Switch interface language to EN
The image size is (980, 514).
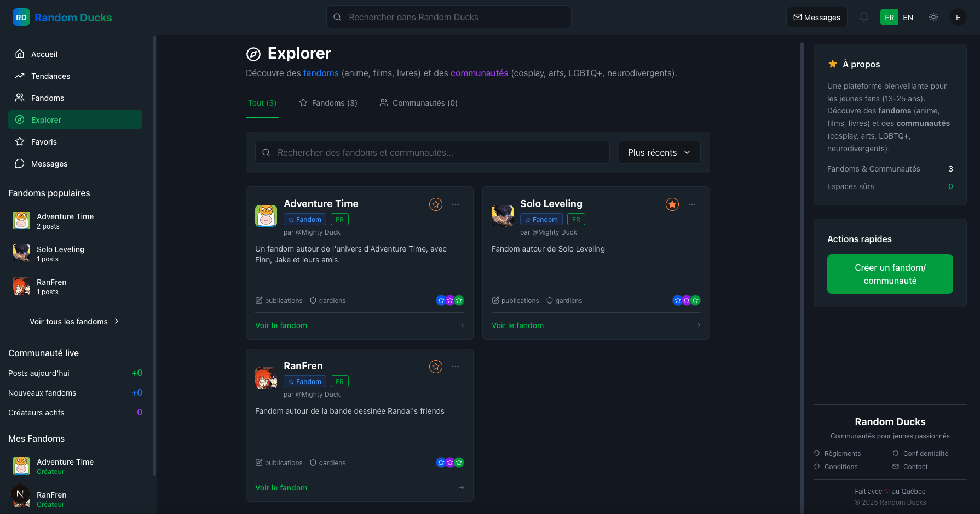pos(908,17)
